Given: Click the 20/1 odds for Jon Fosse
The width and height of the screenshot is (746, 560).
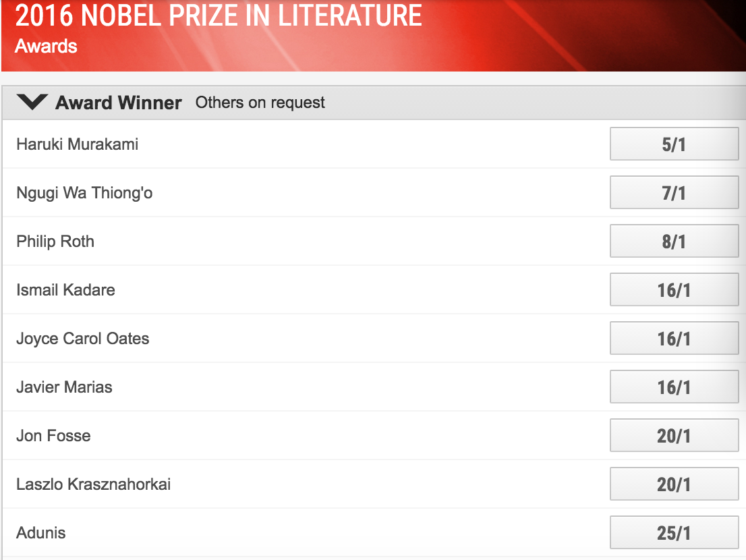Looking at the screenshot, I should coord(674,436).
